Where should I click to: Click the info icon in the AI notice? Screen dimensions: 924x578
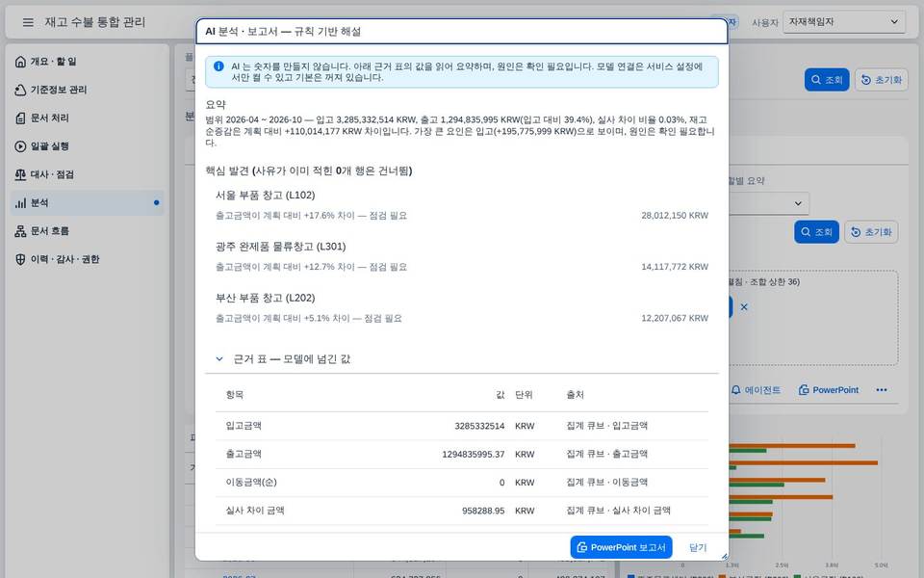[218, 66]
